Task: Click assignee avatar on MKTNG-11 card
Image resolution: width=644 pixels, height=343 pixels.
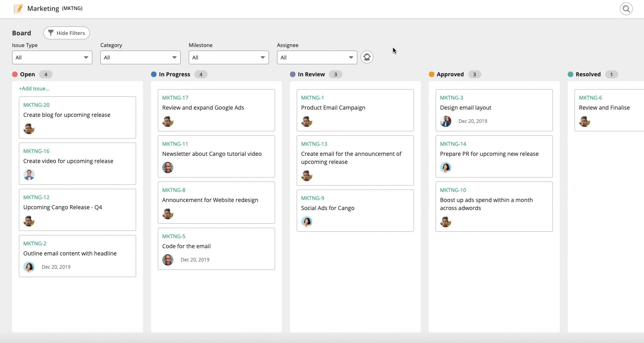Action: pyautogui.click(x=168, y=167)
